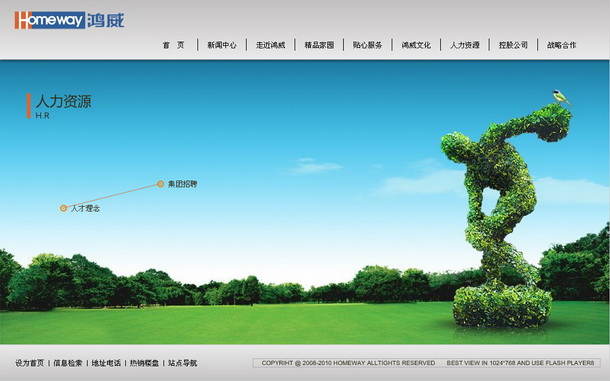This screenshot has width=610, height=381.
Task: Open the 信息检索 footer link
Action: click(68, 363)
